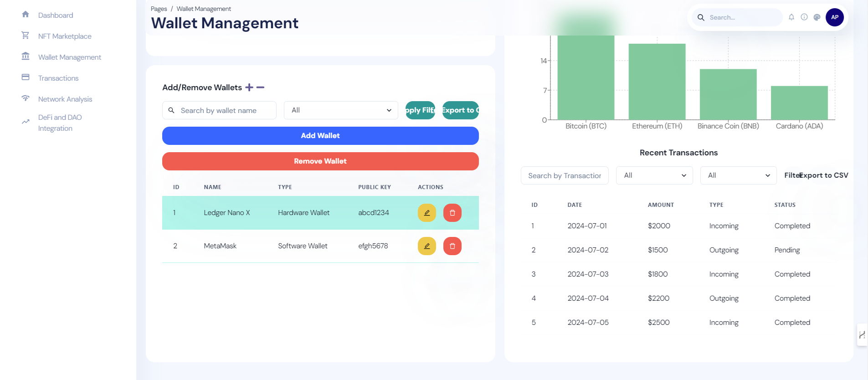Open the AP user avatar menu
This screenshot has width=868, height=380.
(x=835, y=17)
